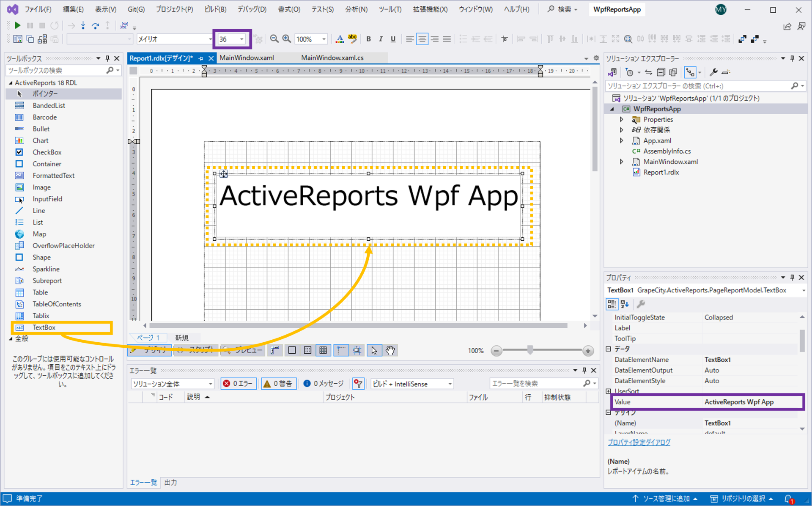Select Report1.rdlx in Solution Explorer

[x=661, y=172]
